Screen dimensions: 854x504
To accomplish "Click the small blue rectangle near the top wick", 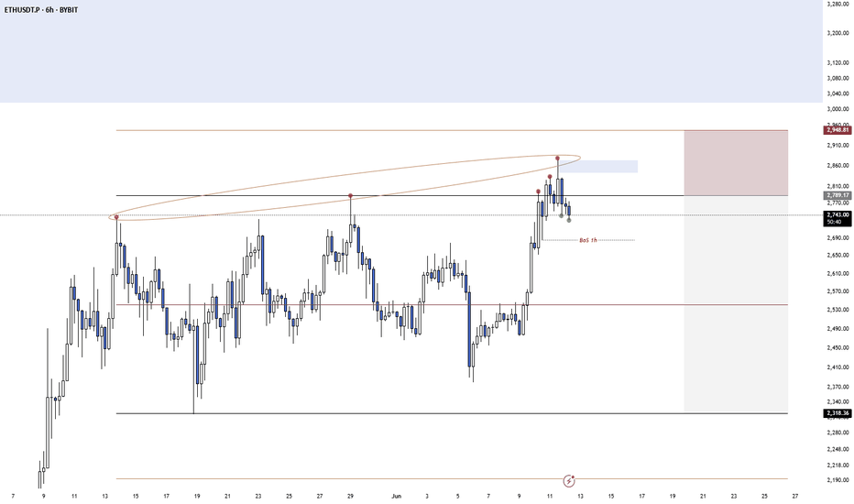I will point(598,167).
